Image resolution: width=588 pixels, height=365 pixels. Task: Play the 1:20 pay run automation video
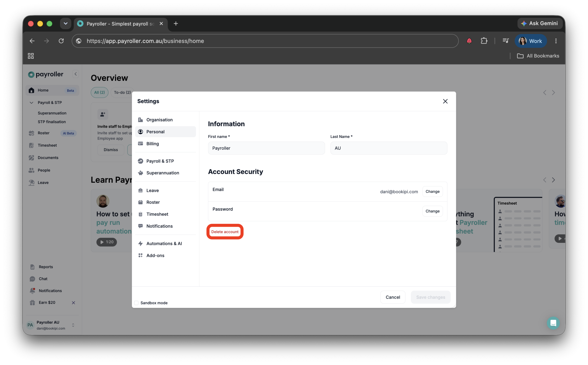[x=107, y=242]
